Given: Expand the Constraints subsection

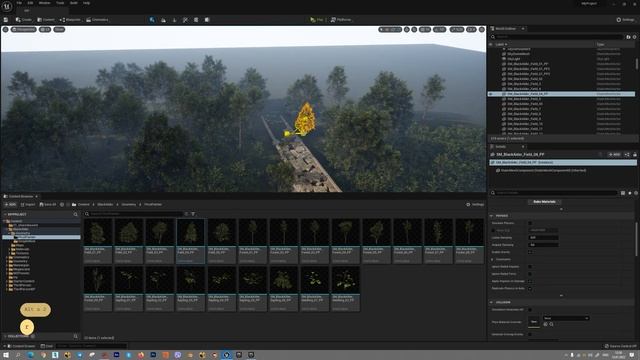Looking at the screenshot, I should (492, 259).
